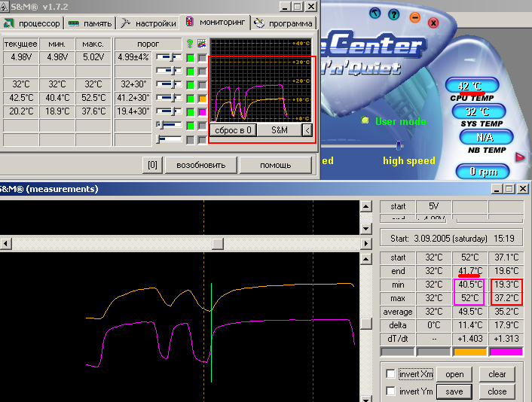532x402 pixels.
Task: Click the horizontal scrollbar right arrow
Action: (x=365, y=244)
